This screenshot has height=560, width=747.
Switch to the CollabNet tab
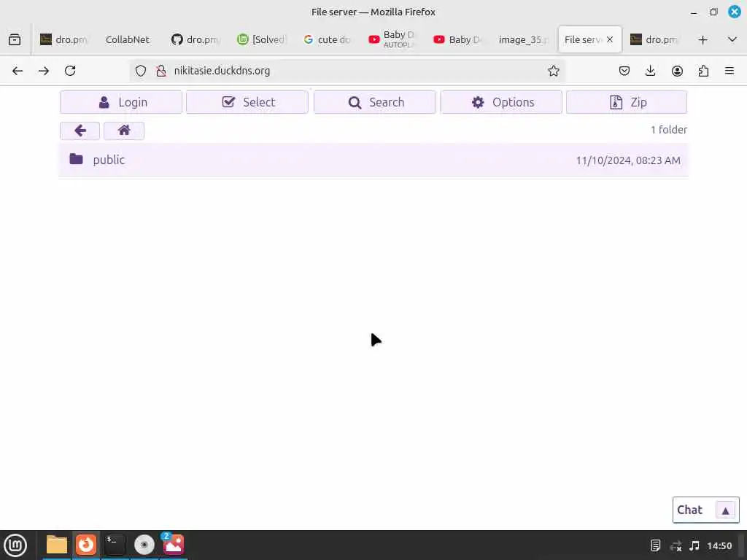pyautogui.click(x=127, y=40)
